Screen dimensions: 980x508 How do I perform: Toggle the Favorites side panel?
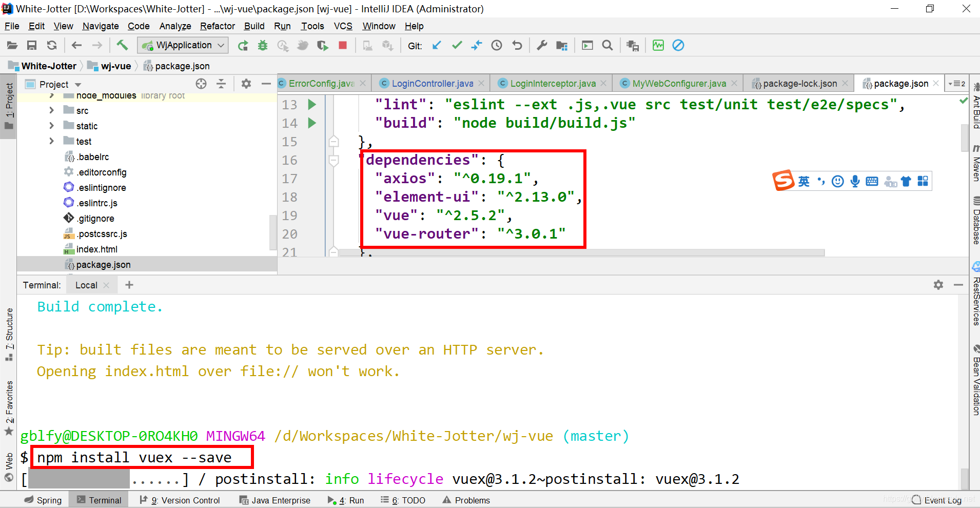click(x=9, y=408)
